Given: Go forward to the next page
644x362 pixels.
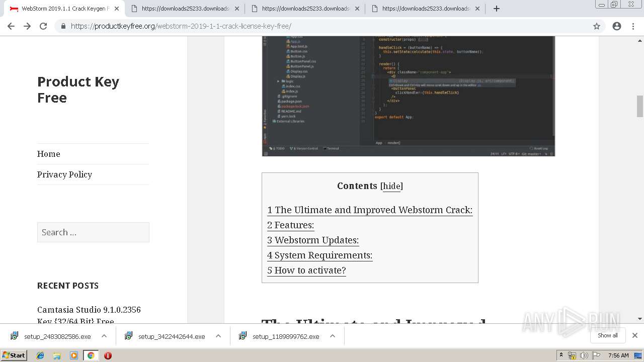Looking at the screenshot, I should [27, 26].
